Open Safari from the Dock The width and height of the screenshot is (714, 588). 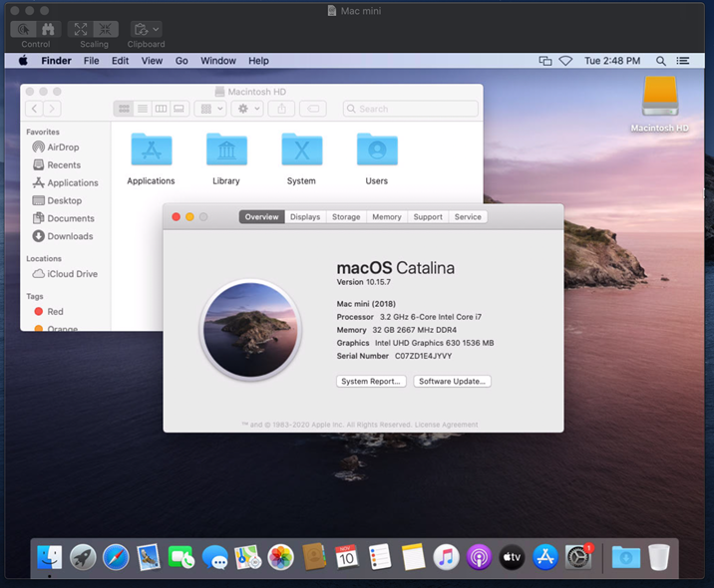[x=116, y=557]
